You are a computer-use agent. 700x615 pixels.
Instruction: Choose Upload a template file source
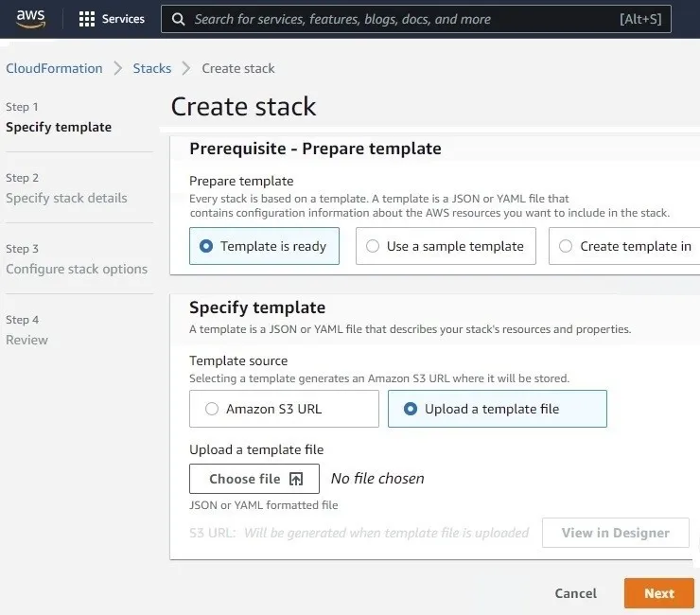pyautogui.click(x=498, y=409)
